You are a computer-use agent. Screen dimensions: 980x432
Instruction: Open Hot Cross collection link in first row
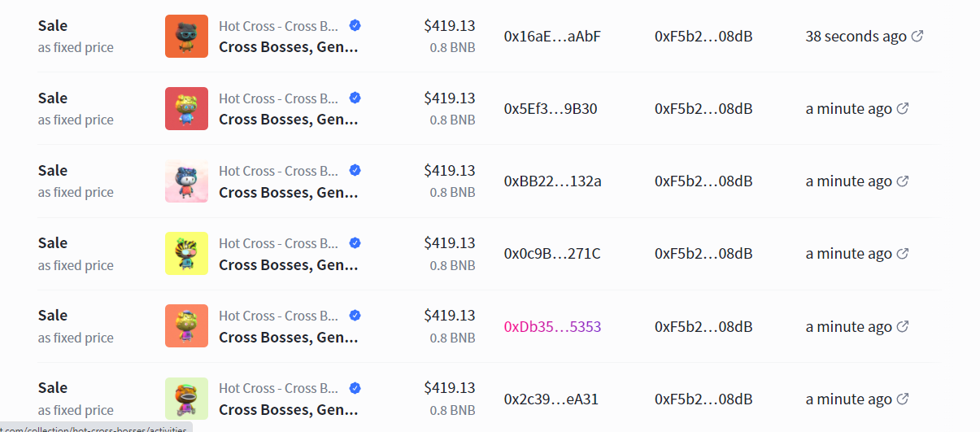pyautogui.click(x=279, y=26)
